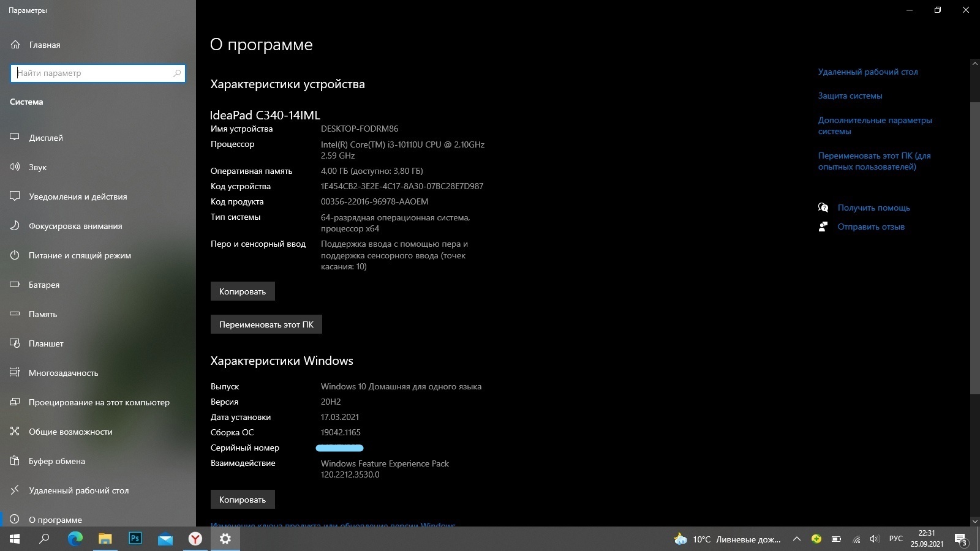Click the Найти параметр search field

tap(98, 73)
